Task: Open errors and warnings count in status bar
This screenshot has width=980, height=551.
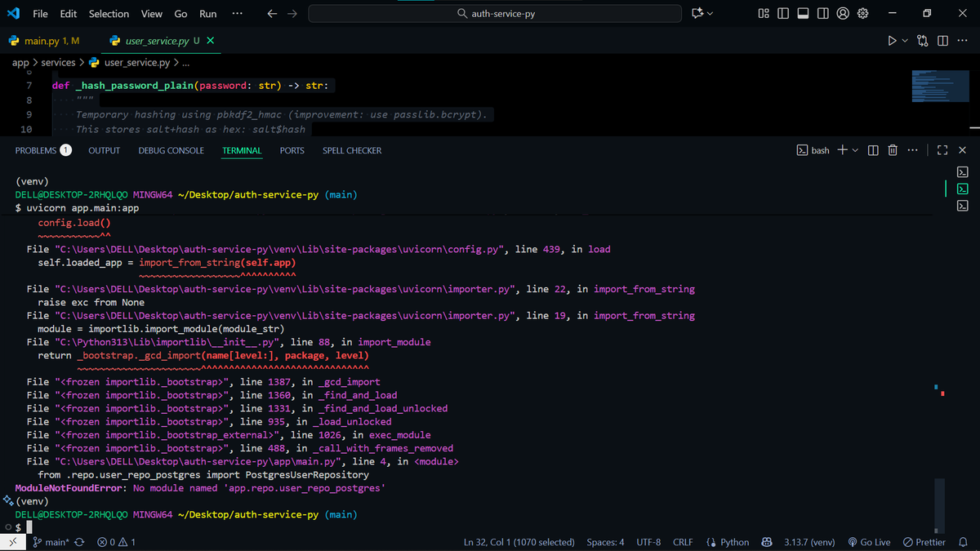Action: 116,542
